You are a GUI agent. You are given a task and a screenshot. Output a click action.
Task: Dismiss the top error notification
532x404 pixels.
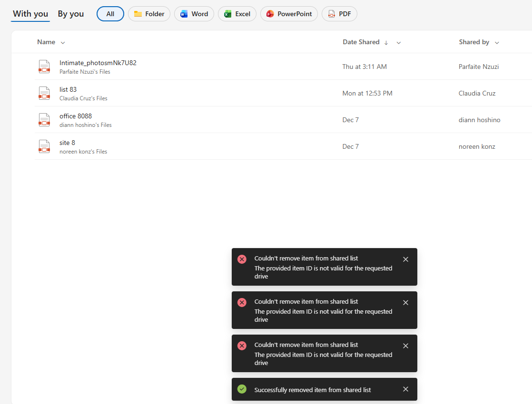click(x=405, y=260)
